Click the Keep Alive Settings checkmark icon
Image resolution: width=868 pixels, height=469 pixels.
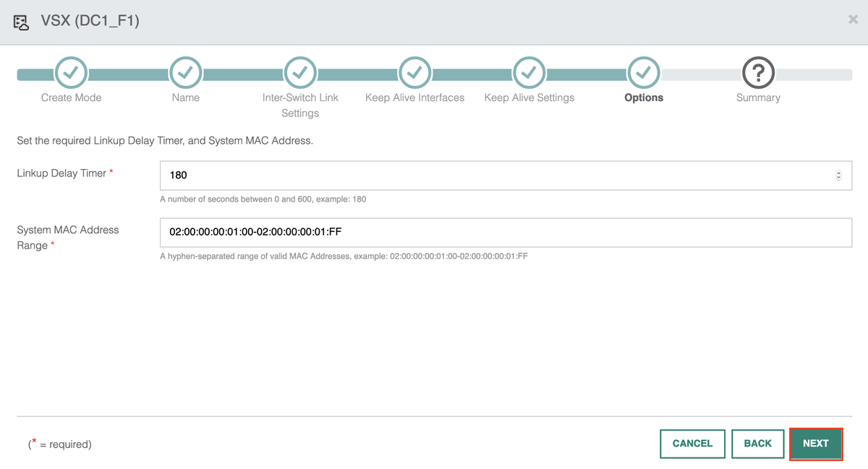click(529, 72)
